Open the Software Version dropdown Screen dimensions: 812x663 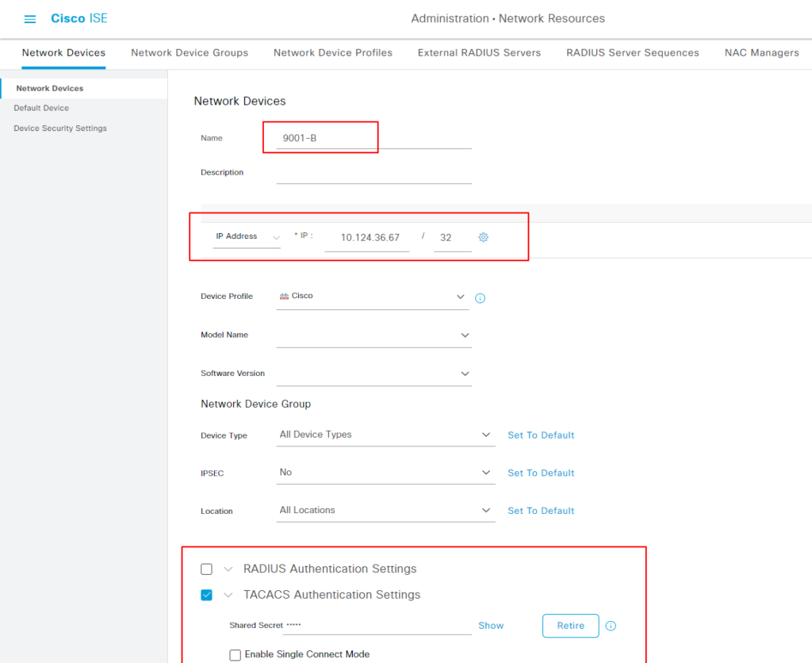[x=465, y=374]
